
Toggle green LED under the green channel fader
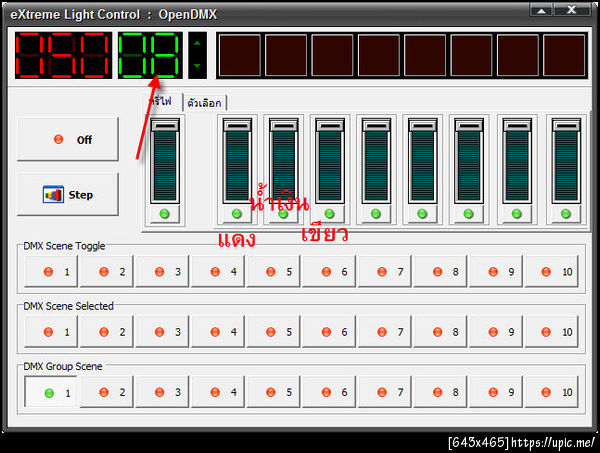[329, 214]
